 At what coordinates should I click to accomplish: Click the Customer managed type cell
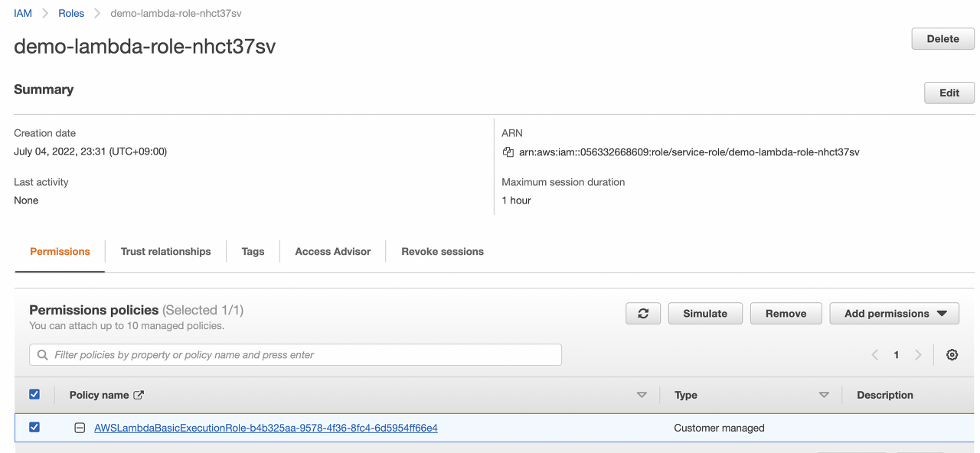click(719, 428)
